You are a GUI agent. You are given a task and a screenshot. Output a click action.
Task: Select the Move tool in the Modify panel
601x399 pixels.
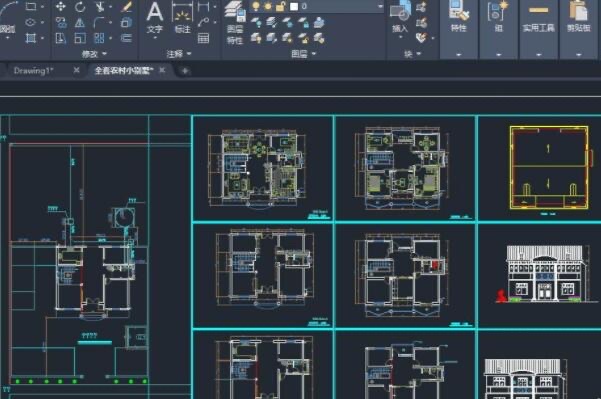pyautogui.click(x=61, y=6)
